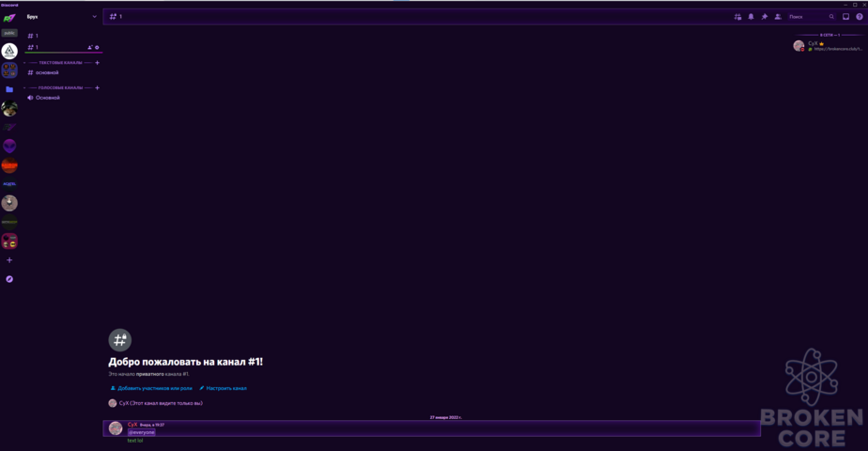Click CyX (Этот канал видите только вы) entry
Image resolution: width=868 pixels, height=451 pixels.
pyautogui.click(x=156, y=403)
